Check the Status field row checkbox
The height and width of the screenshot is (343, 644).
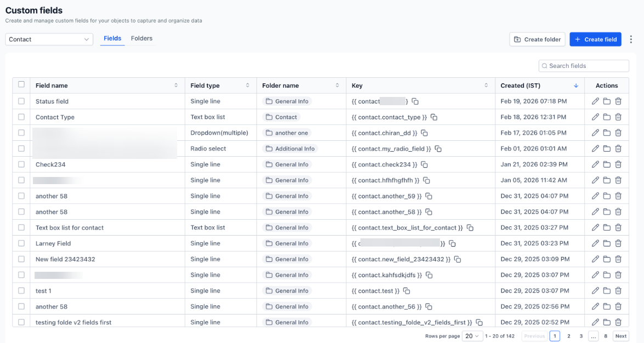point(21,101)
